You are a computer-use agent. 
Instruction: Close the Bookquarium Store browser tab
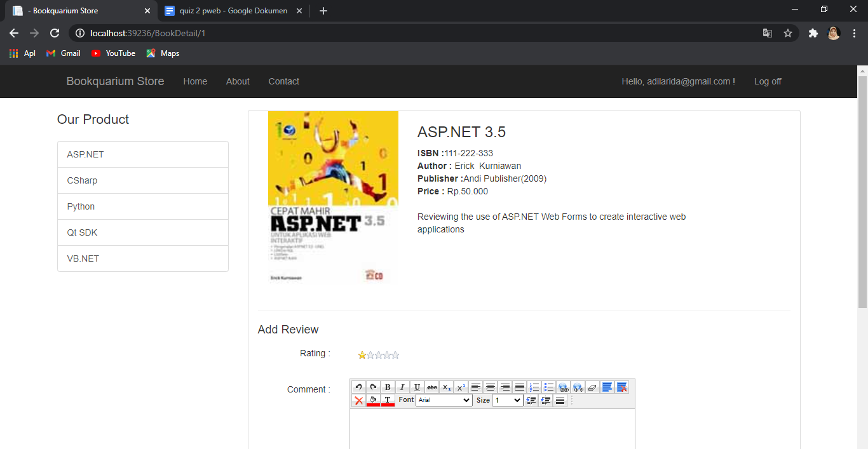coord(147,11)
